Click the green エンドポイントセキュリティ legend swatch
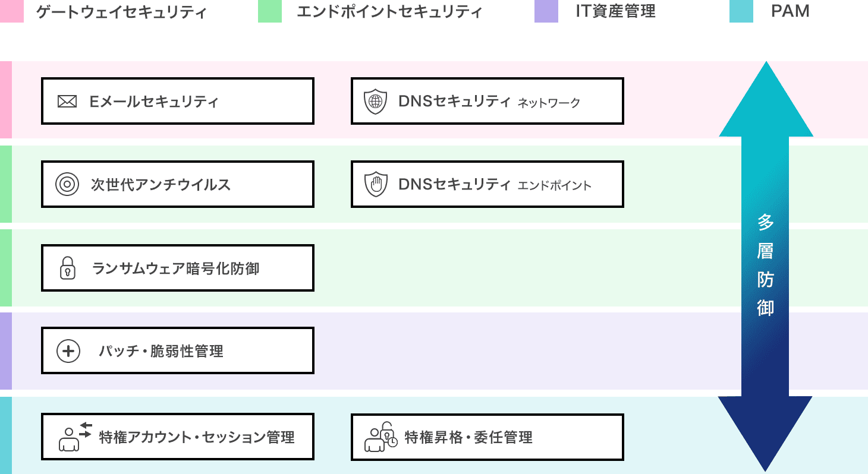 (269, 12)
